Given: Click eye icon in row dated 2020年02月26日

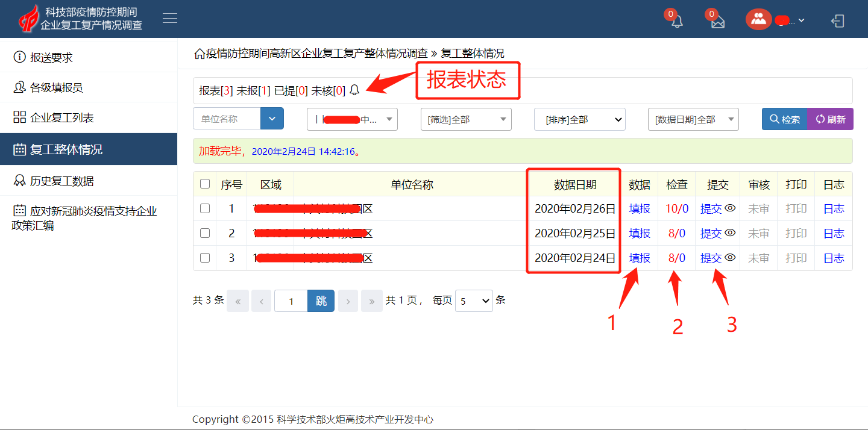Looking at the screenshot, I should [x=730, y=208].
